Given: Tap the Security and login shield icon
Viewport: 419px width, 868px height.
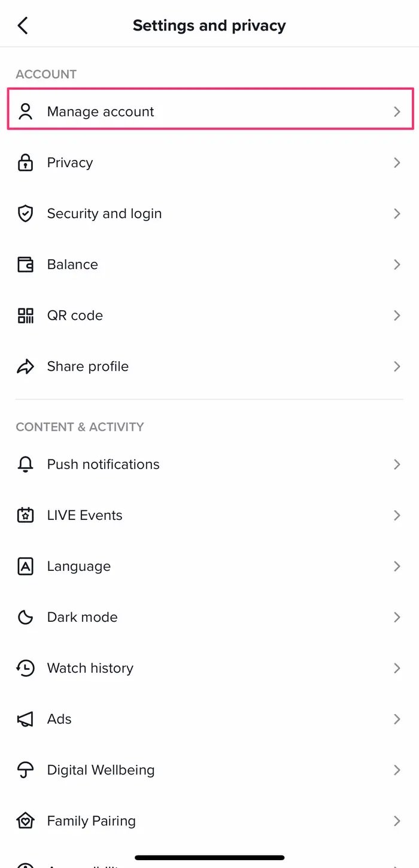Looking at the screenshot, I should coord(25,213).
